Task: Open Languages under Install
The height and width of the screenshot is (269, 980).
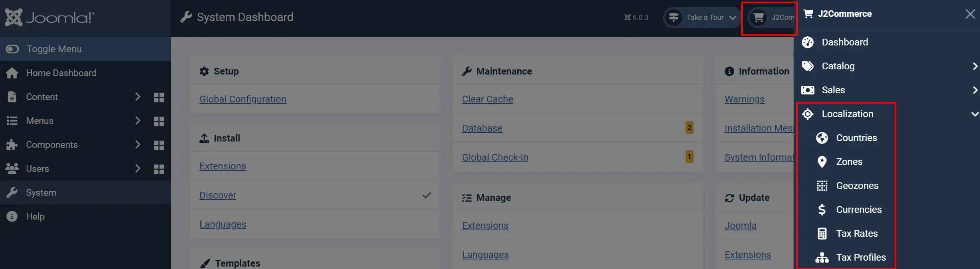Action: click(x=223, y=224)
